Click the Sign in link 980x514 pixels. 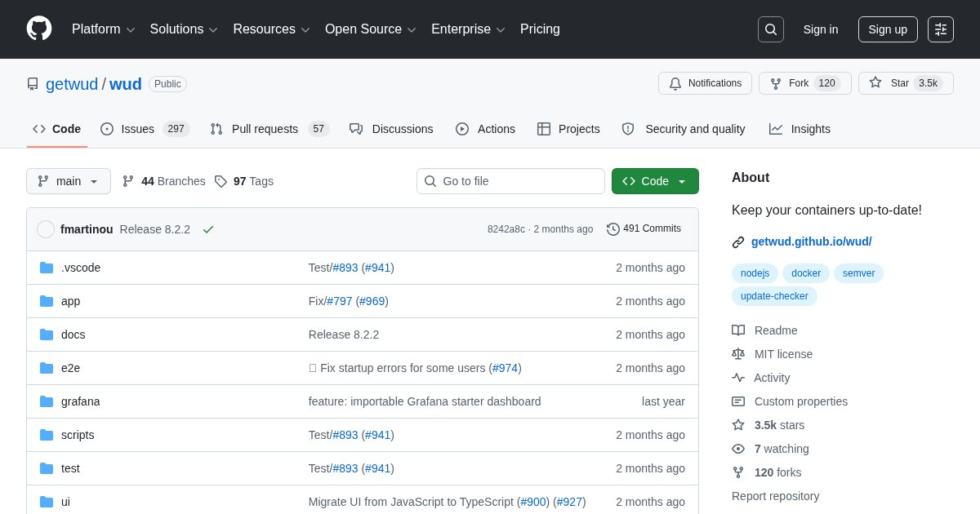(821, 29)
